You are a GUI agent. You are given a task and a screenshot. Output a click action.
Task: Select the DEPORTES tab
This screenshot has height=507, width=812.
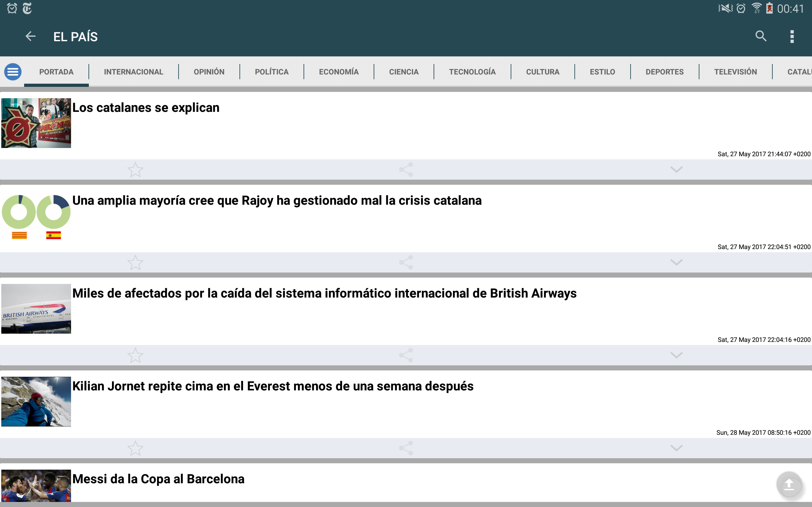click(x=664, y=72)
